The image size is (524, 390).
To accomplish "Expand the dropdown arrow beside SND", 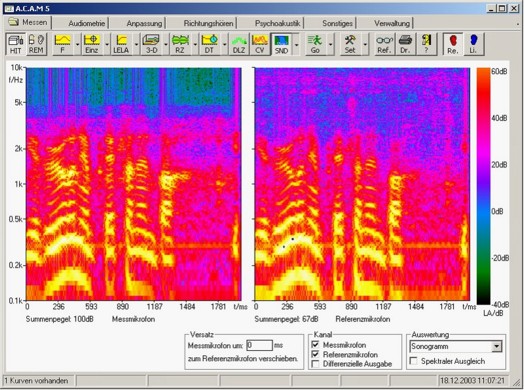I will (x=296, y=44).
